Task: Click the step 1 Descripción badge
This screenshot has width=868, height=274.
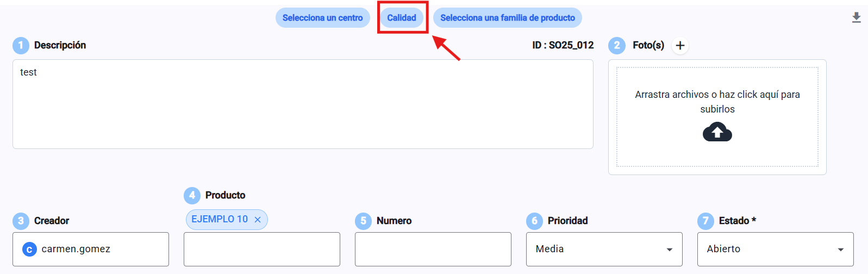Action: (21, 45)
